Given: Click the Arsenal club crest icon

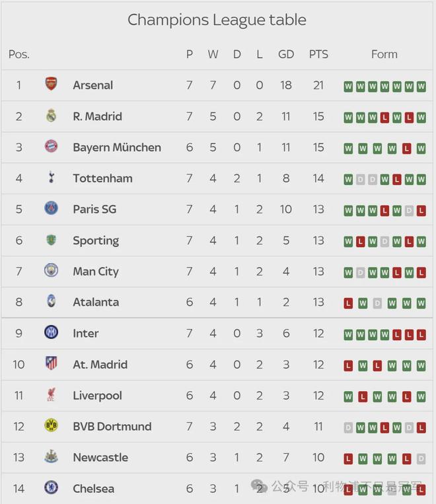Looking at the screenshot, I should (51, 85).
